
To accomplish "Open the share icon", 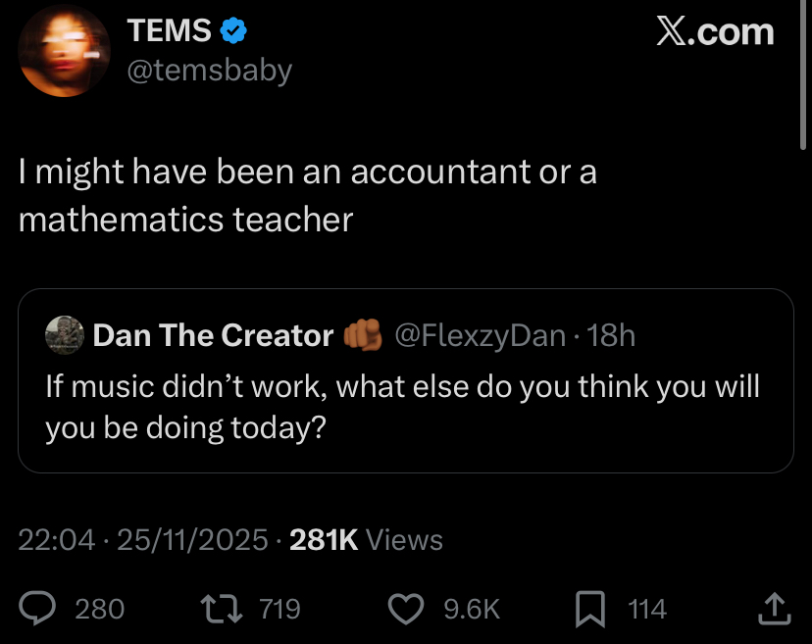I will coord(774,609).
